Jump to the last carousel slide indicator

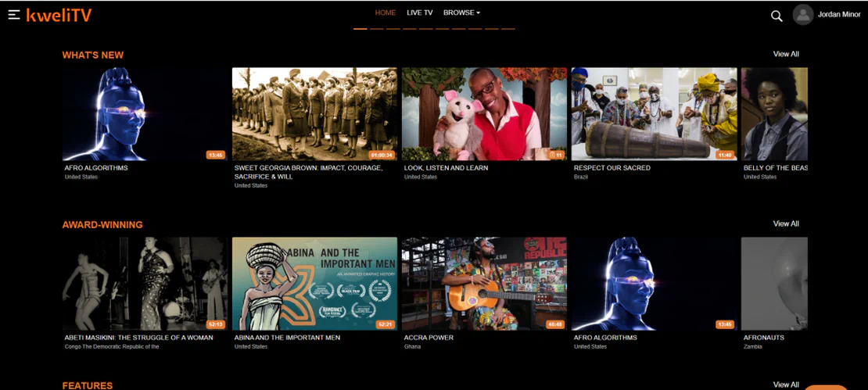pos(508,28)
